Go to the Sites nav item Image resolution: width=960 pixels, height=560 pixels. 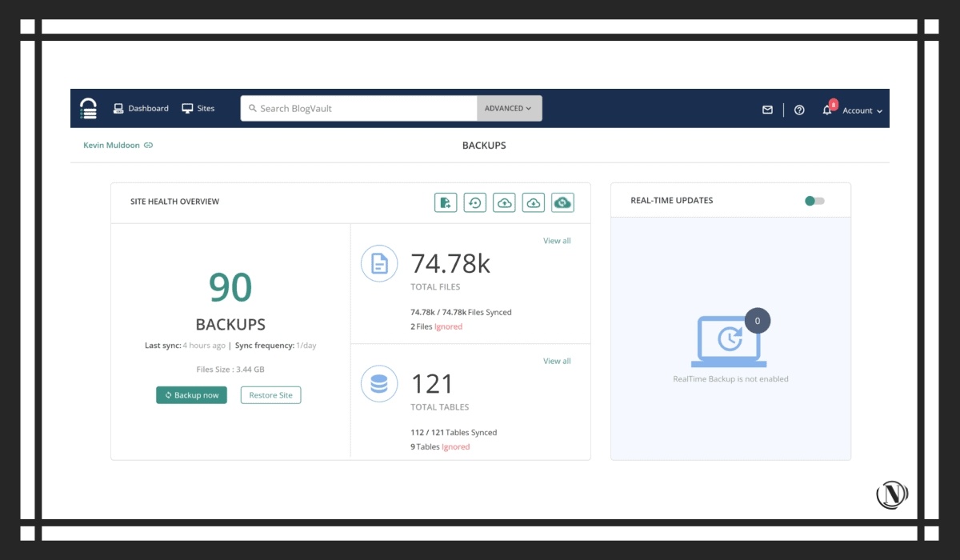click(198, 108)
